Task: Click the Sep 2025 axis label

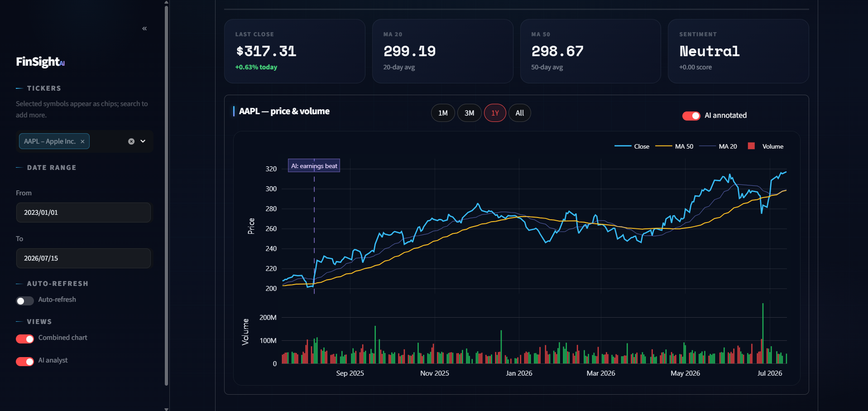Action: 350,373
